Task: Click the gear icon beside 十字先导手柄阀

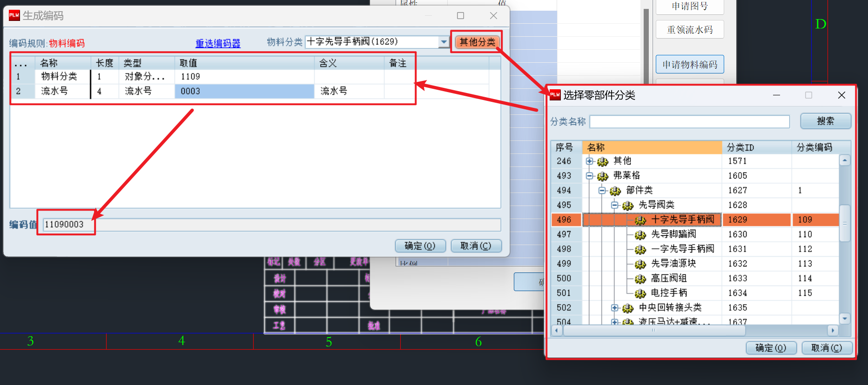Action: click(640, 220)
